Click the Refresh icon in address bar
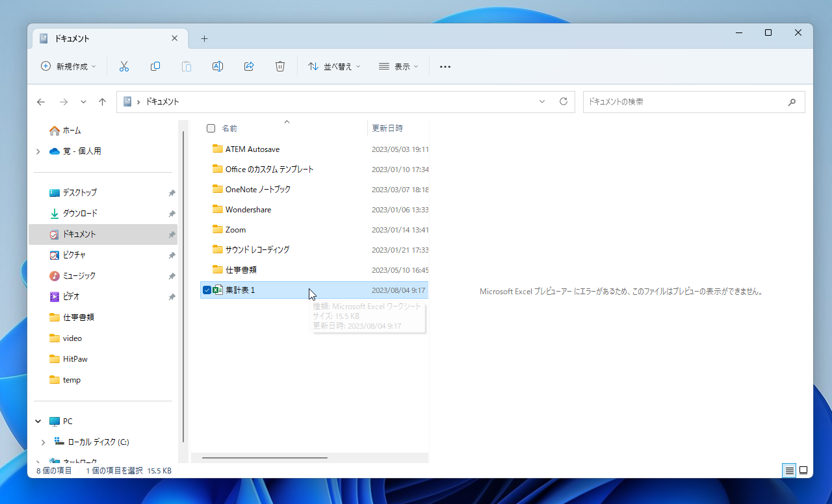This screenshot has width=832, height=504. click(564, 101)
